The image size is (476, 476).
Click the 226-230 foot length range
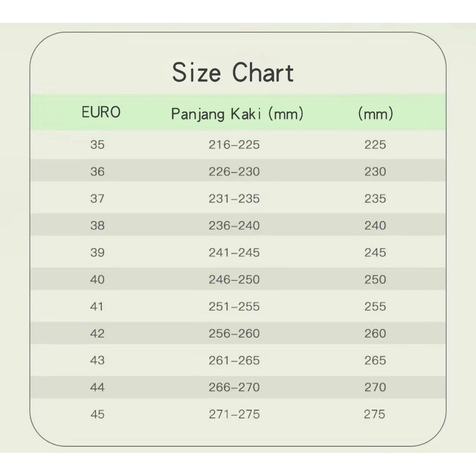click(234, 172)
